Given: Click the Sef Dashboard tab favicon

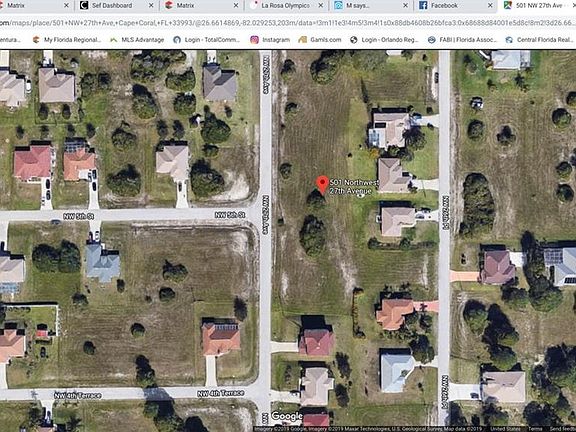Looking at the screenshot, I should 84,6.
